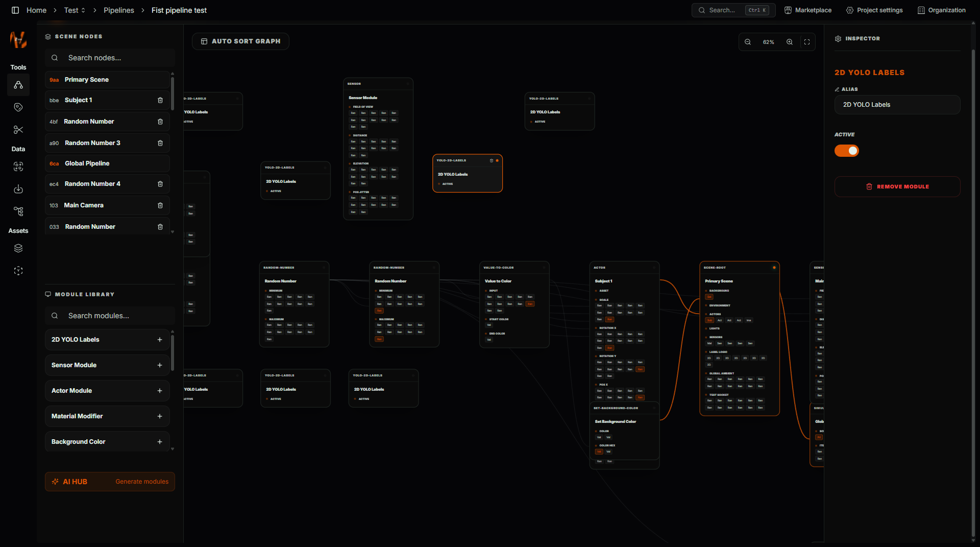Open the tree hierarchy data icon
Viewport: 980px width, 547px height.
(18, 211)
